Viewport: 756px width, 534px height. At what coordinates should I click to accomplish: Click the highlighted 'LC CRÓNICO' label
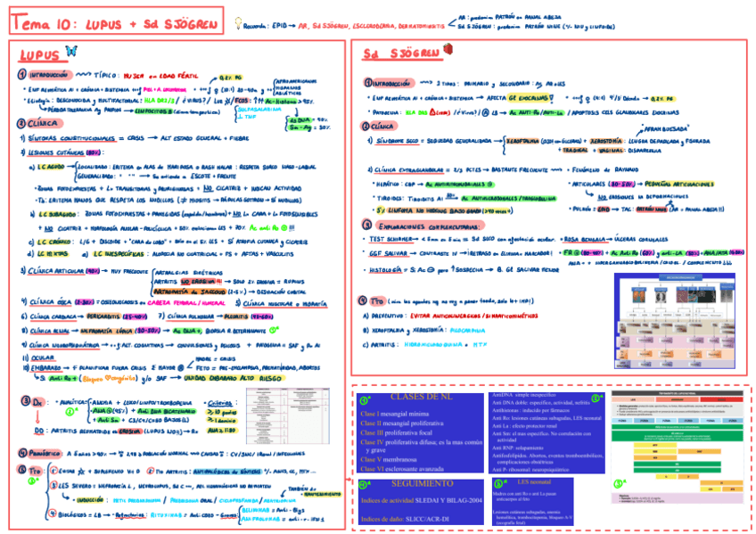(54, 242)
